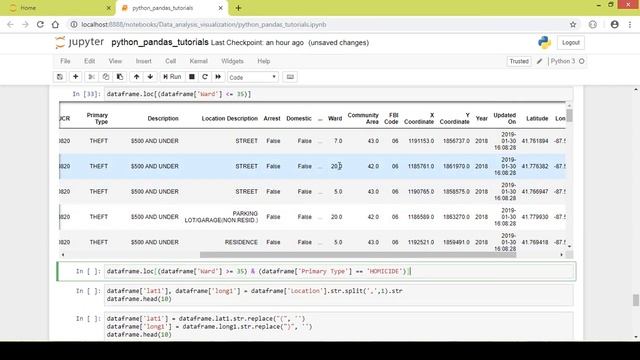The width and height of the screenshot is (640, 360).
Task: Click RESIDENCE location cell
Action: [241, 242]
